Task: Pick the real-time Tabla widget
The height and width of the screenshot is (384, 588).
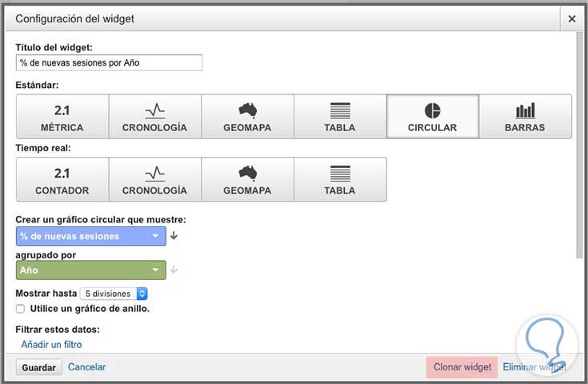Action: coord(340,179)
